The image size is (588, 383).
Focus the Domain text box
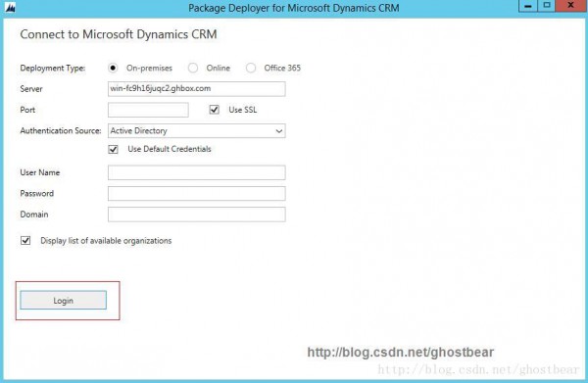tap(197, 215)
